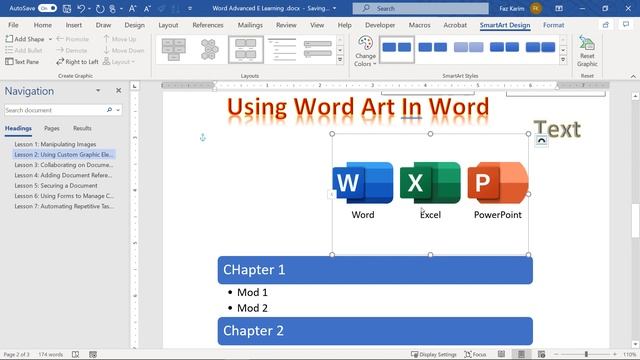Switch to the Insert tab
This screenshot has height=360, width=640.
pos(73,25)
